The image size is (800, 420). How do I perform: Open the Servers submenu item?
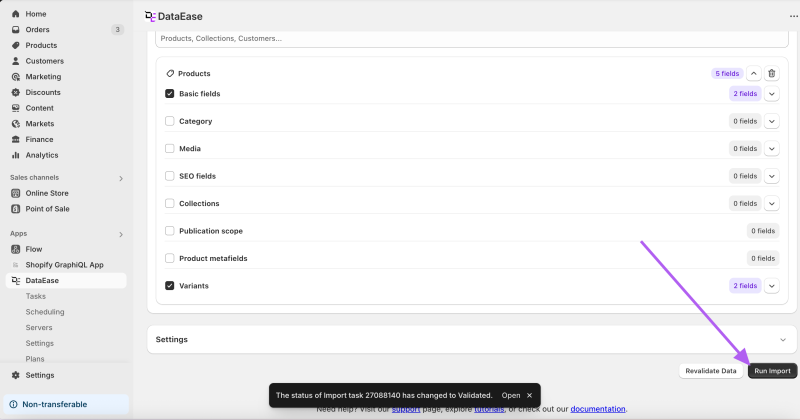coord(39,328)
